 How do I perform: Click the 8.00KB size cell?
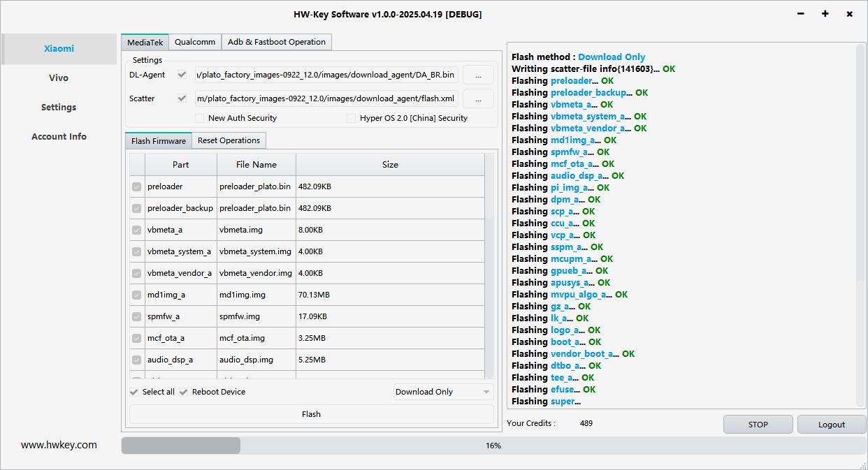click(390, 230)
